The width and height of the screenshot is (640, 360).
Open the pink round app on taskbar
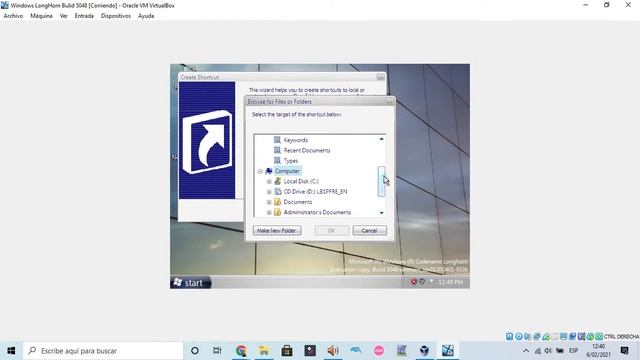(x=379, y=351)
